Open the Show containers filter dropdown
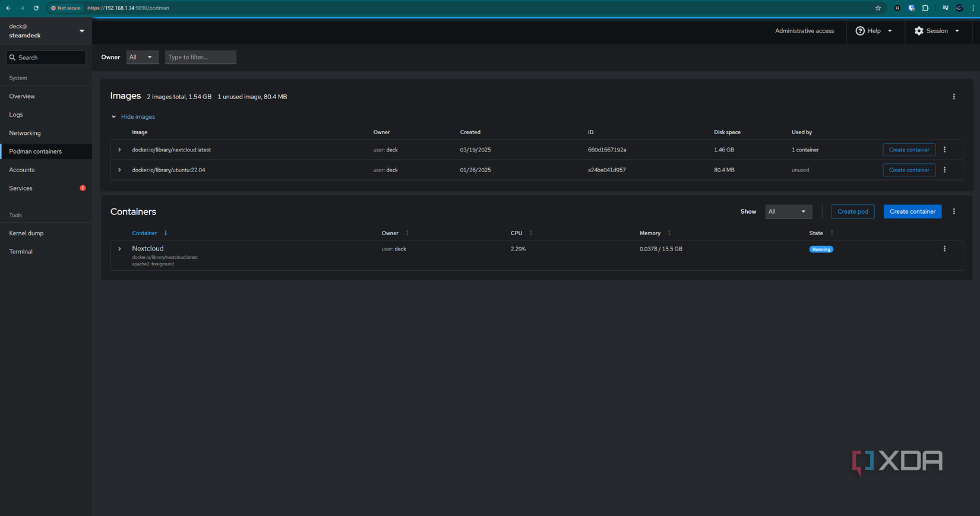 [x=788, y=211]
